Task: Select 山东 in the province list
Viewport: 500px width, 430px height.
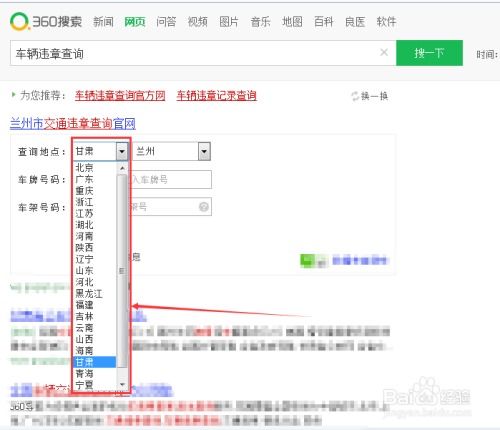Action: click(x=95, y=270)
